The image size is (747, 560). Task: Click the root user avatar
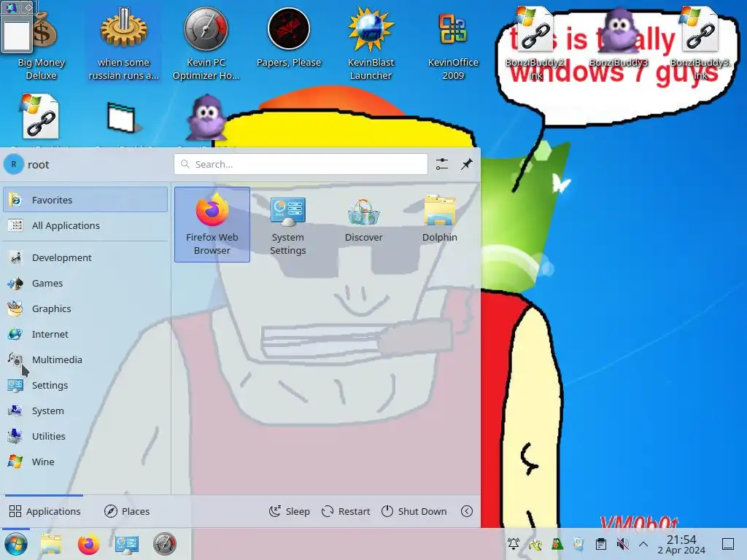point(14,164)
